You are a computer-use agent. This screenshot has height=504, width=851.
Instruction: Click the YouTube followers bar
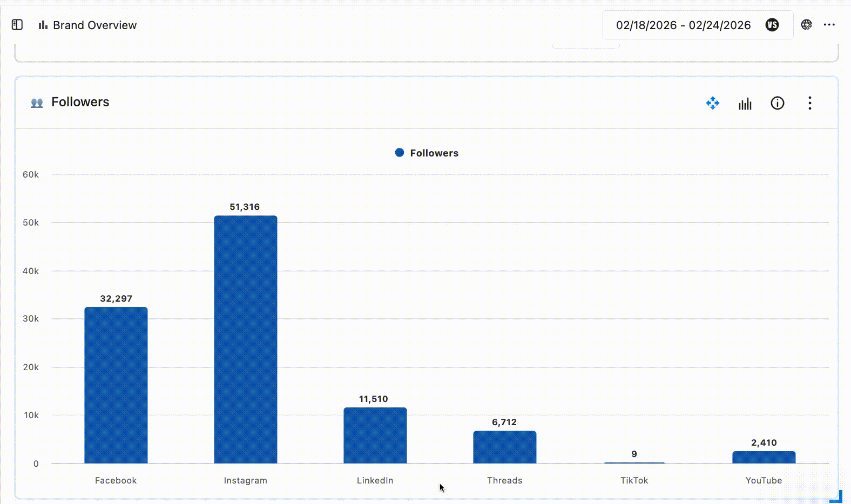point(764,457)
